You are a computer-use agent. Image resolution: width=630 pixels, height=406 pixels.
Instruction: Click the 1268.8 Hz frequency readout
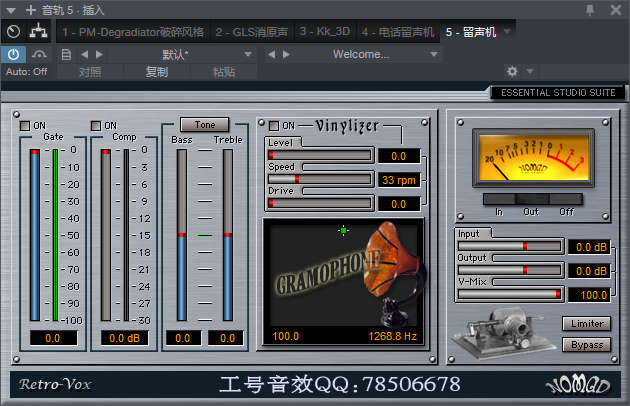[393, 336]
